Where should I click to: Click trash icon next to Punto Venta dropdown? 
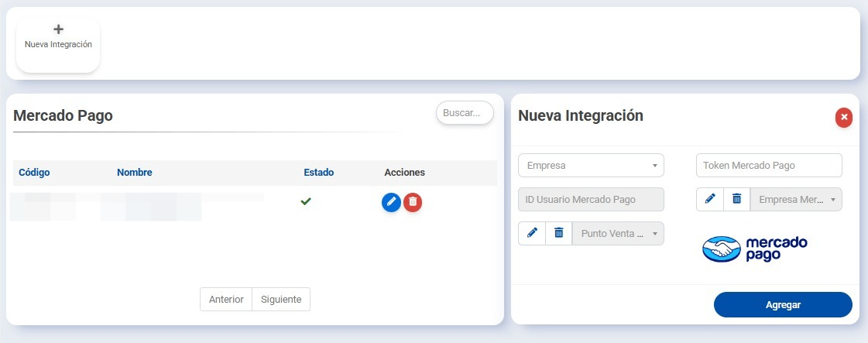(x=559, y=234)
